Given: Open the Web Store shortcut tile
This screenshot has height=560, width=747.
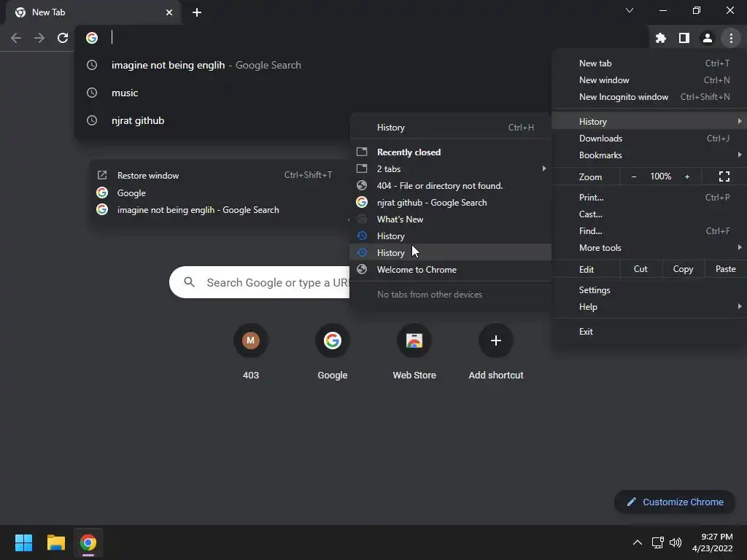Looking at the screenshot, I should point(414,351).
